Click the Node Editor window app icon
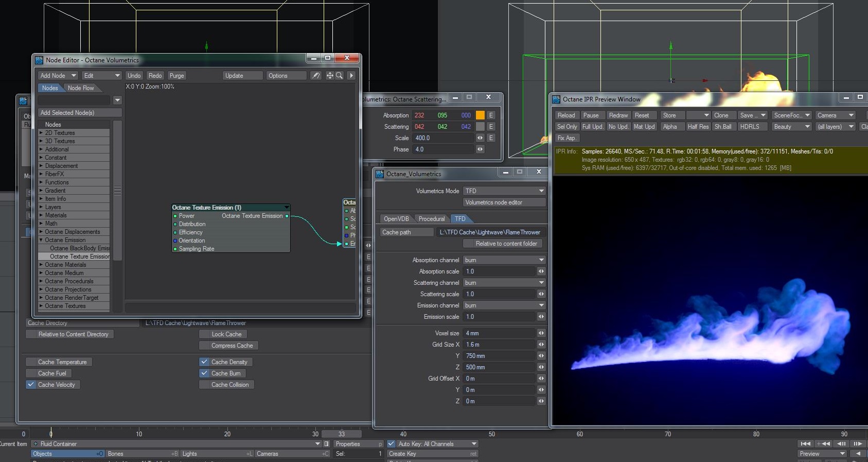 click(39, 60)
